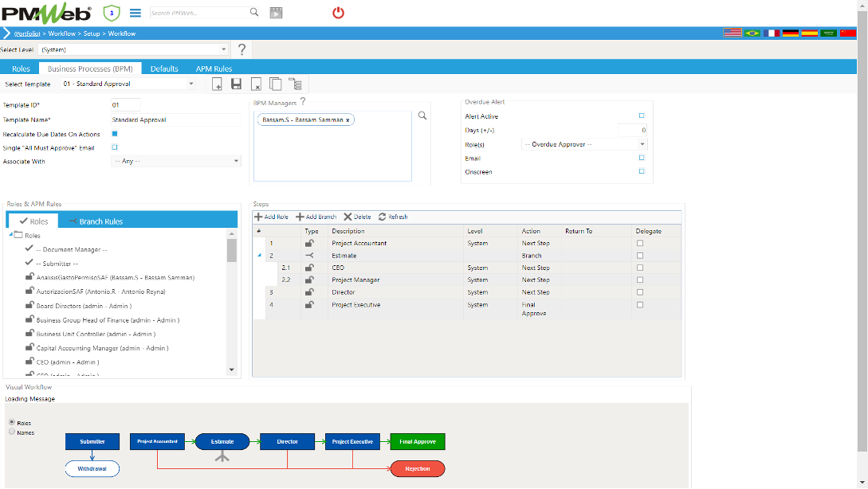Screen dimensions: 868x489
Task: Click branch icon on Estimate step row
Action: pos(309,256)
